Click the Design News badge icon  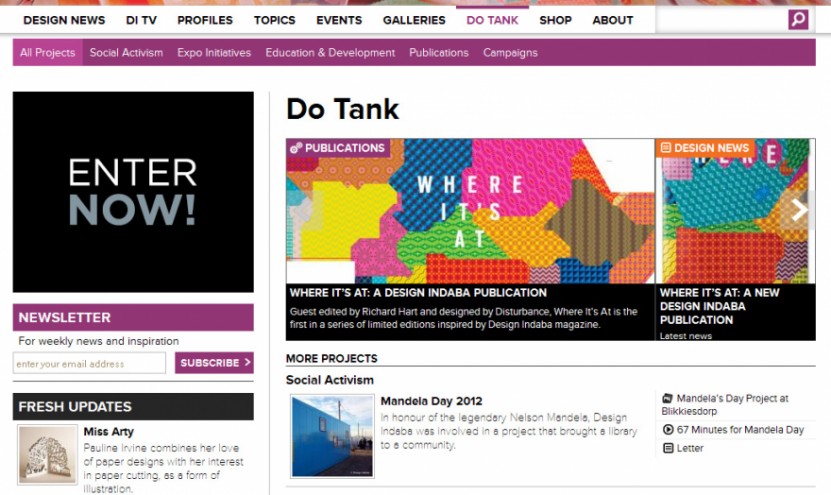tap(666, 148)
